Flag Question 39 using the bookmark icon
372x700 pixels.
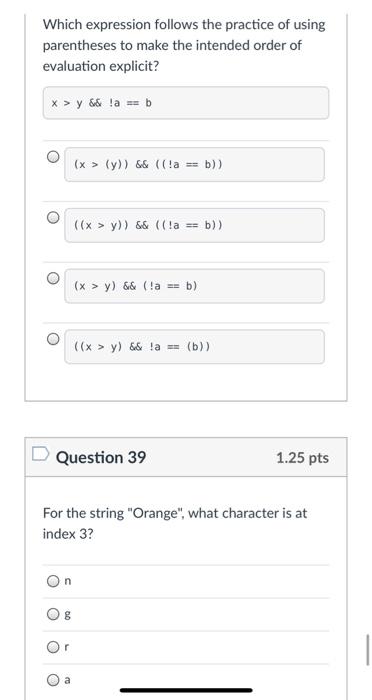pos(40,454)
